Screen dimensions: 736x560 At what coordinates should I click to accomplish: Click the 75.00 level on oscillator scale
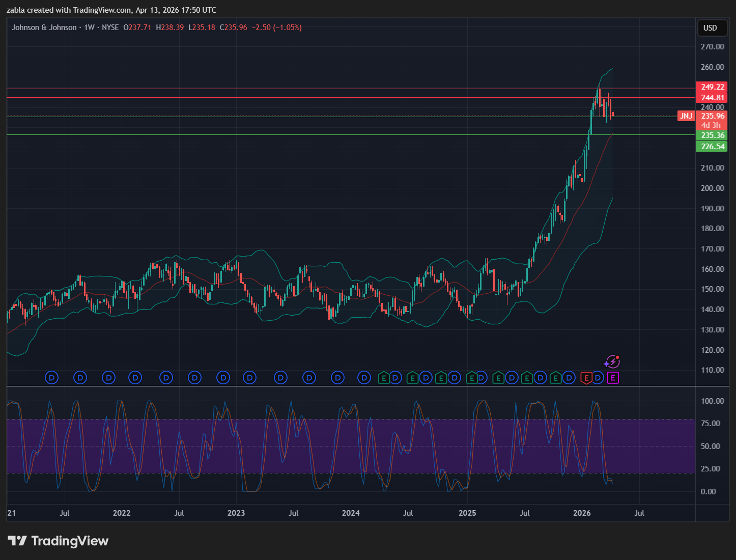point(710,424)
